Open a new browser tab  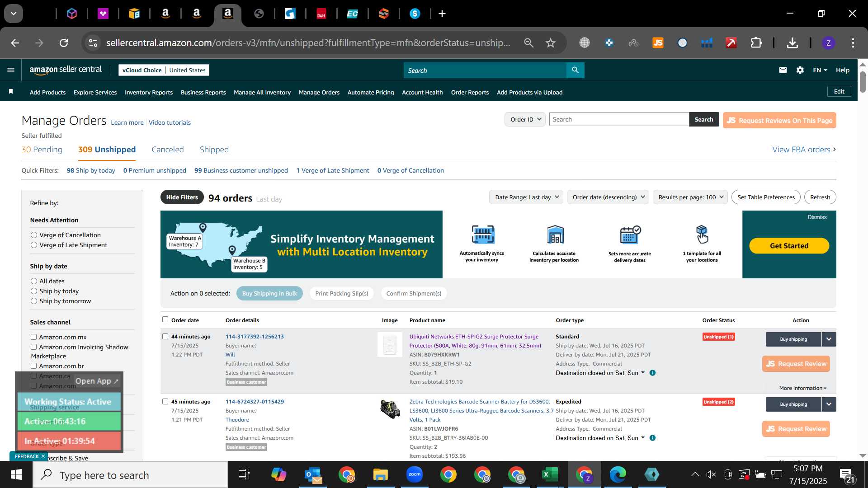click(442, 14)
